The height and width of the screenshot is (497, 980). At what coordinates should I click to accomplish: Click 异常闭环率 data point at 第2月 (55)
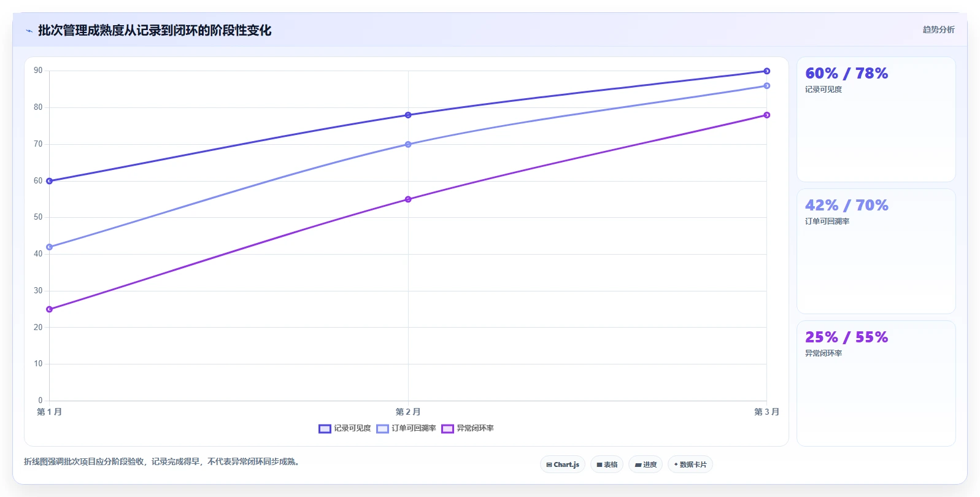pyautogui.click(x=408, y=199)
